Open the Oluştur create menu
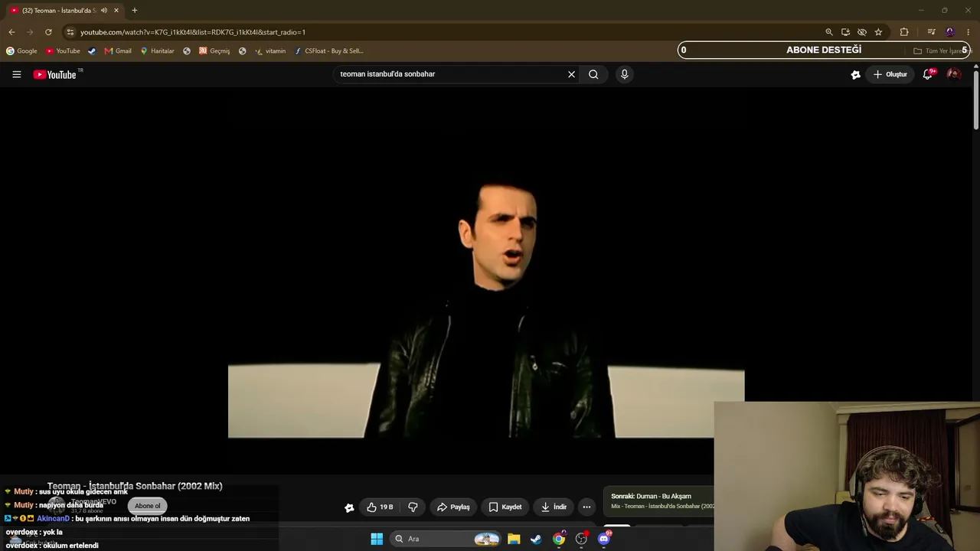Screen dimensions: 980x551 890,74
